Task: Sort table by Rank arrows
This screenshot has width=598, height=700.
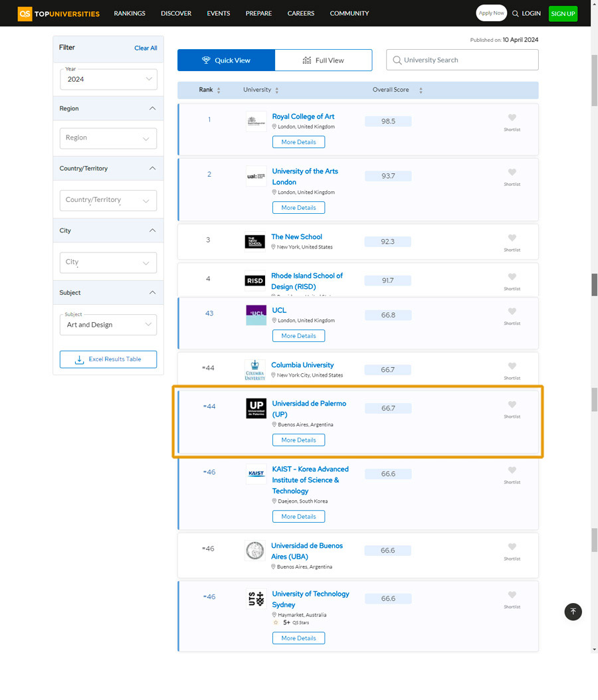Action: click(x=219, y=90)
